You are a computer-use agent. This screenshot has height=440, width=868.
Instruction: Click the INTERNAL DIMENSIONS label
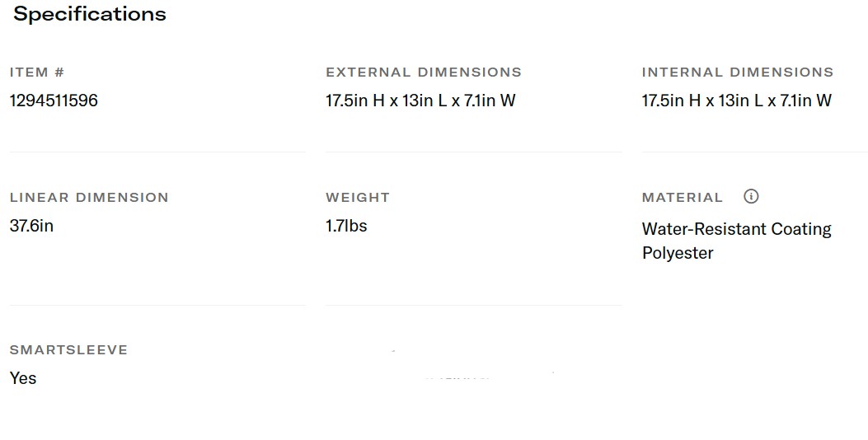(x=738, y=73)
